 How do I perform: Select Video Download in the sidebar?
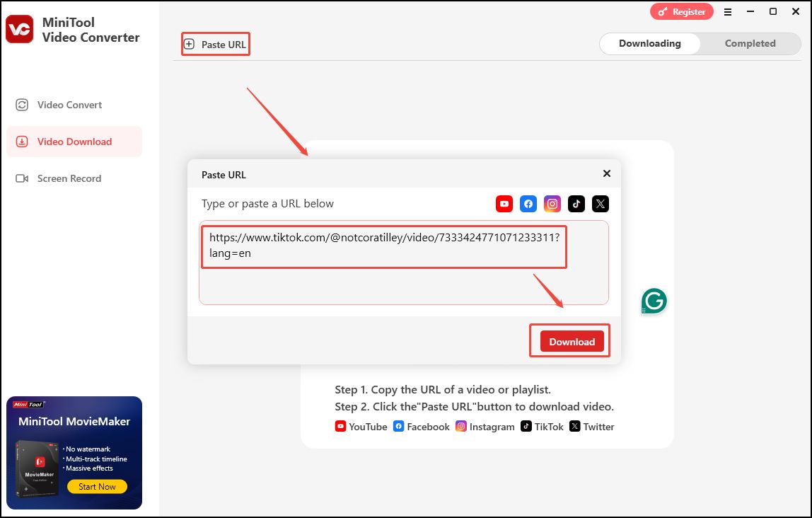[74, 142]
